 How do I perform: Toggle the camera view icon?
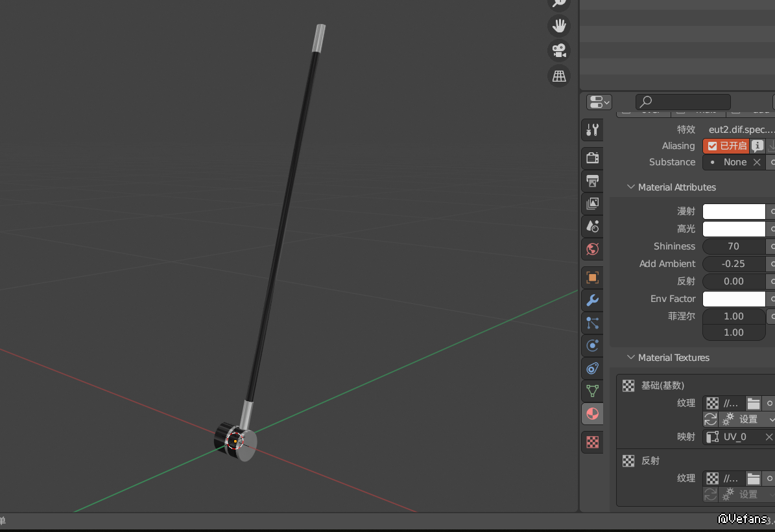pyautogui.click(x=558, y=51)
